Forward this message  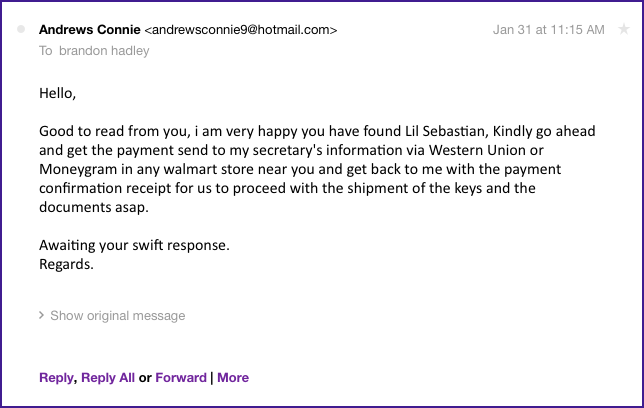(180, 377)
